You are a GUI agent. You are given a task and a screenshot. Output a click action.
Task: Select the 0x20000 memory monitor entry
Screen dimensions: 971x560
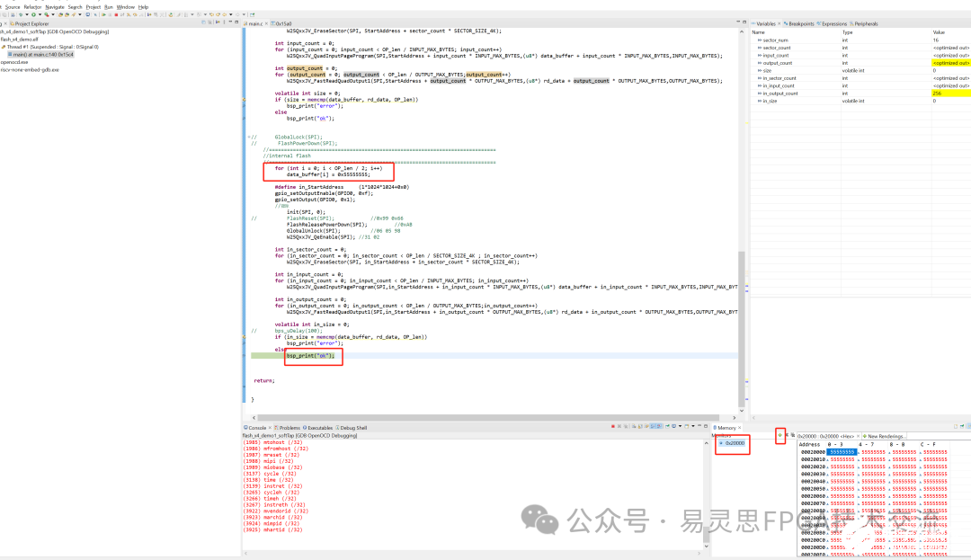pyautogui.click(x=733, y=443)
